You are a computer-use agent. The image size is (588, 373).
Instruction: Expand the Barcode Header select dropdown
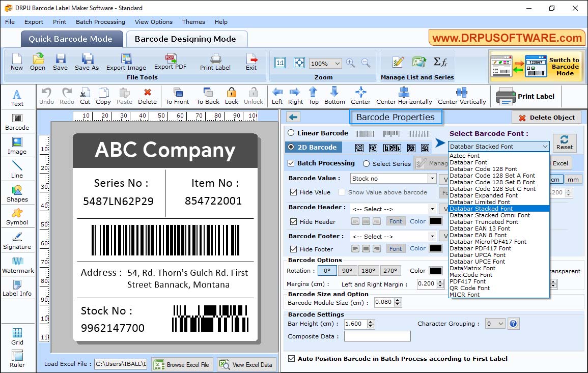(431, 208)
